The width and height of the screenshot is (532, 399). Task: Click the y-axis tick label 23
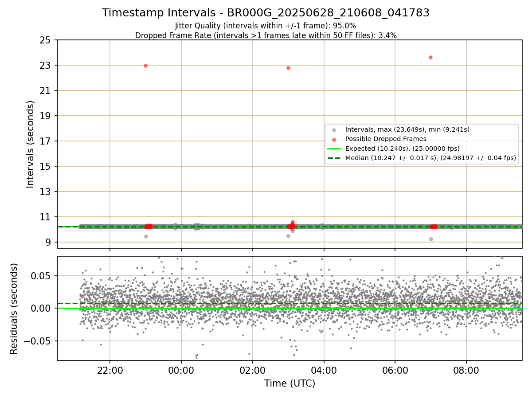[x=45, y=66]
